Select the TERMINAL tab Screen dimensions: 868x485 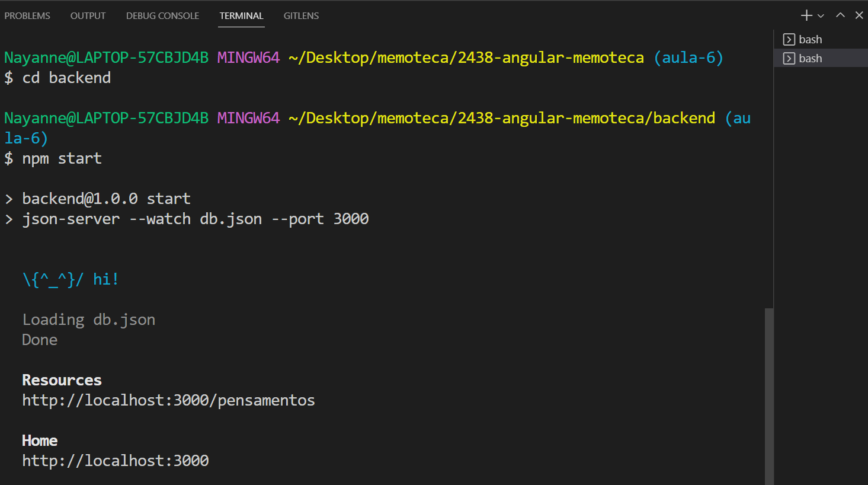coord(241,16)
